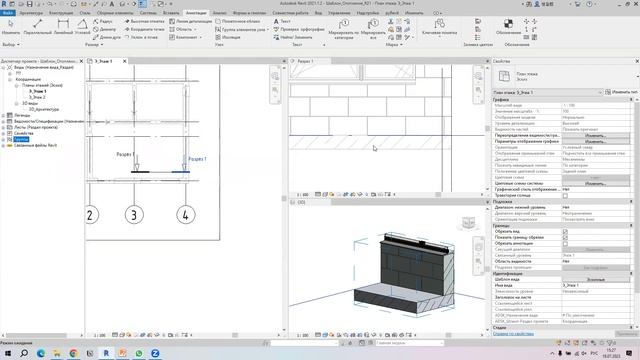Toggle Показать границу обрезки checkbox
Viewport: 640px width, 360px height.
click(565, 238)
